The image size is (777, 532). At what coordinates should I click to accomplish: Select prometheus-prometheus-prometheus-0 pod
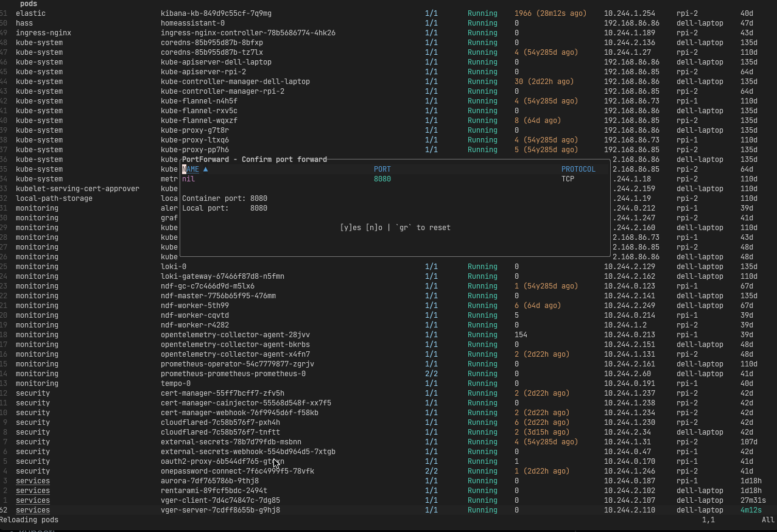(233, 374)
